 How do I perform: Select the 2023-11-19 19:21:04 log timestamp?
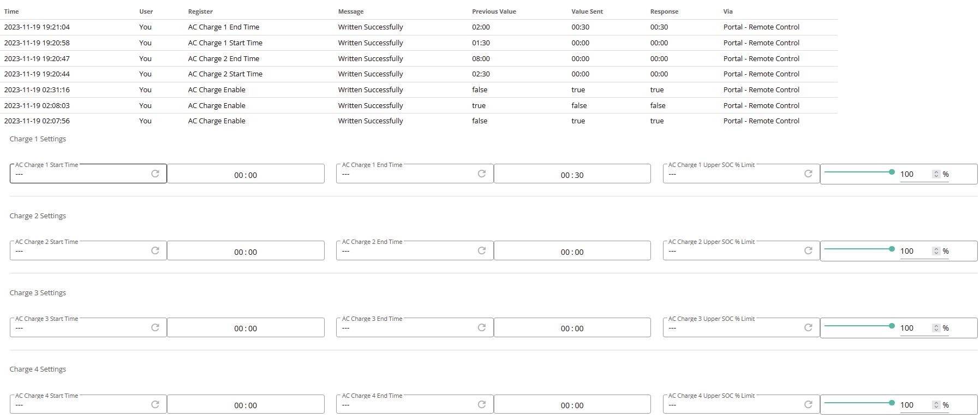(x=37, y=27)
